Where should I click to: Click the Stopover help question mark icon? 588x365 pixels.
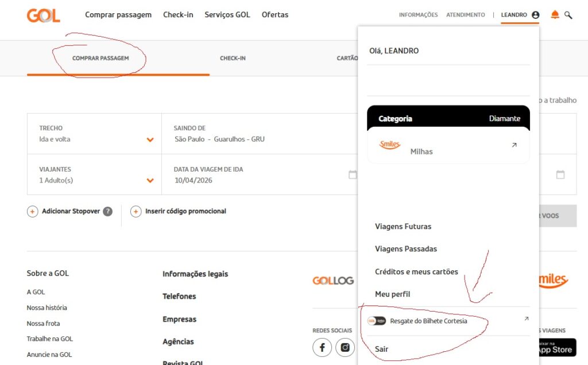(x=107, y=211)
